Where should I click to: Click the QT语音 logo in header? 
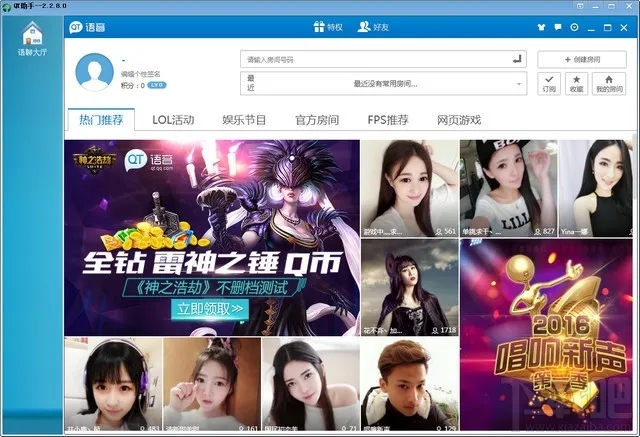[87, 27]
